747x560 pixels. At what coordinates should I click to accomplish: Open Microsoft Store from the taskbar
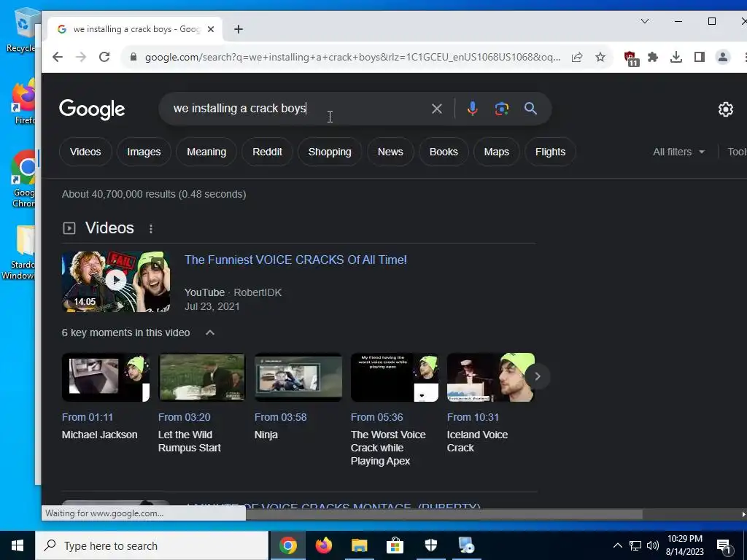[x=395, y=545]
